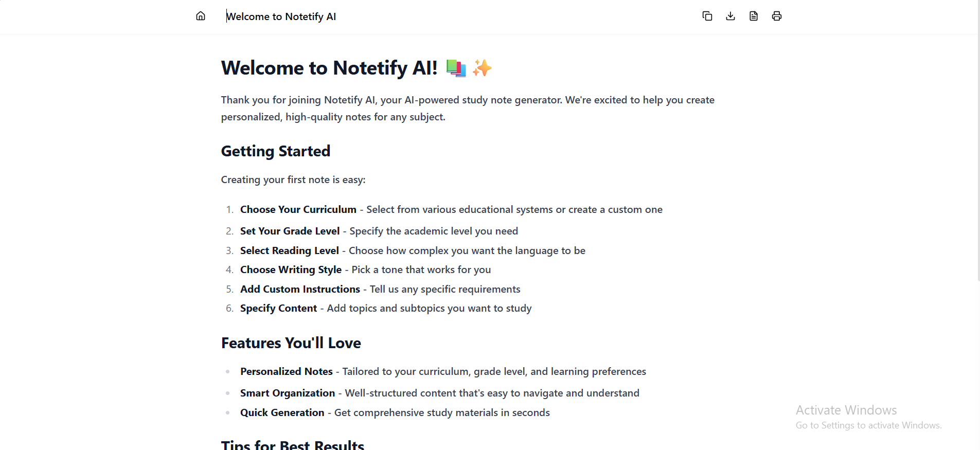
Task: Copy the note content using the copy icon
Action: (x=707, y=16)
